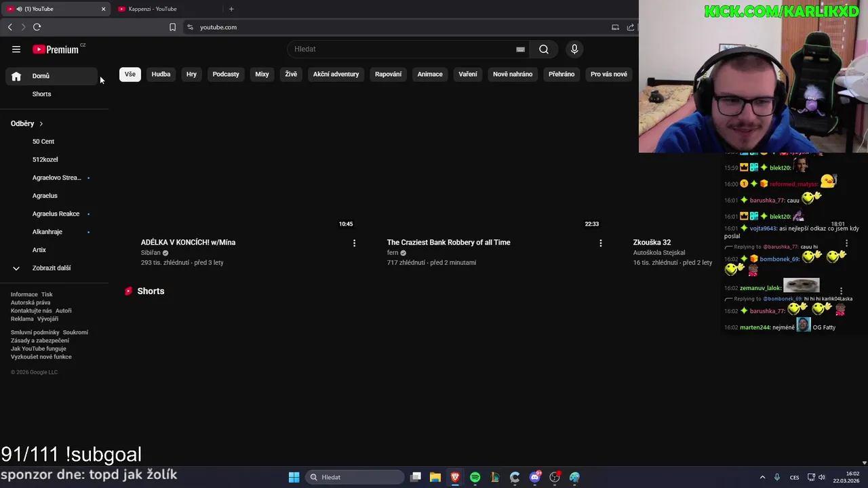868x488 pixels.
Task: Open volume control in system tray
Action: (x=821, y=477)
